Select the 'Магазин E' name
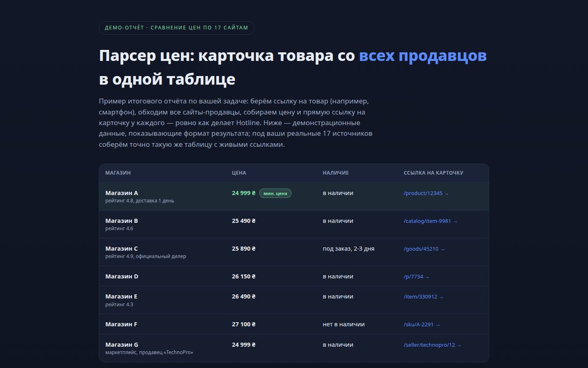 [x=121, y=296]
